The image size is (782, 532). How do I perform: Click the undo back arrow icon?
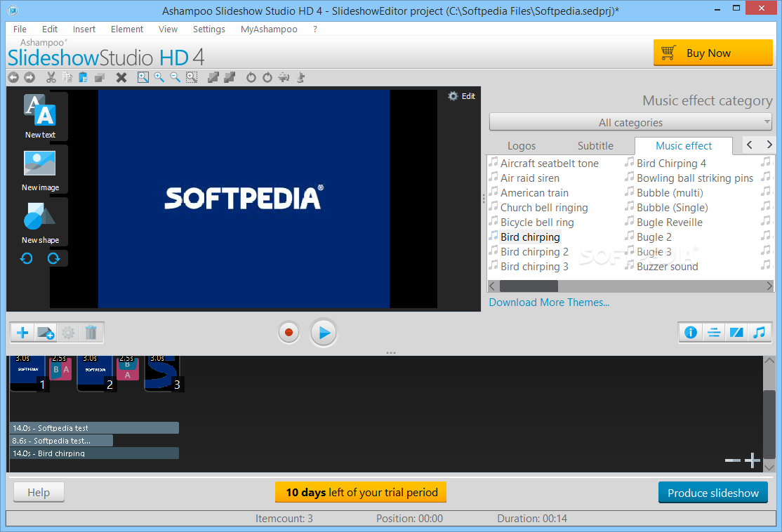pyautogui.click(x=13, y=77)
